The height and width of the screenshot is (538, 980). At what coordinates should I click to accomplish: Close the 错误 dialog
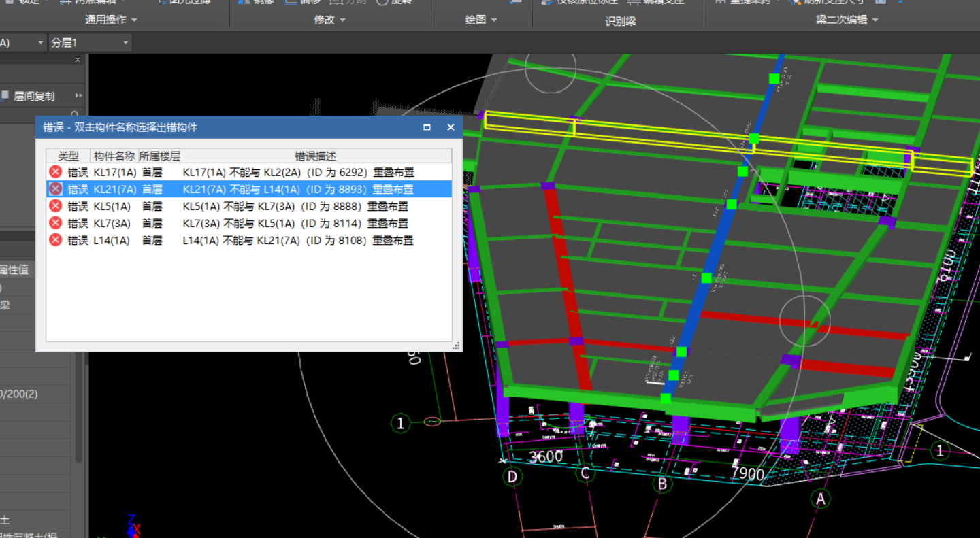point(451,127)
